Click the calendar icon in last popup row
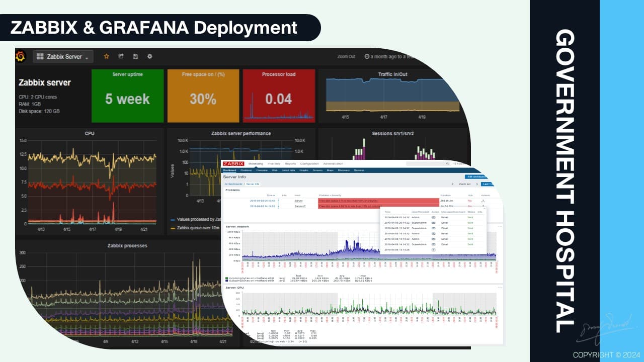This screenshot has width=644, height=362. [x=433, y=250]
